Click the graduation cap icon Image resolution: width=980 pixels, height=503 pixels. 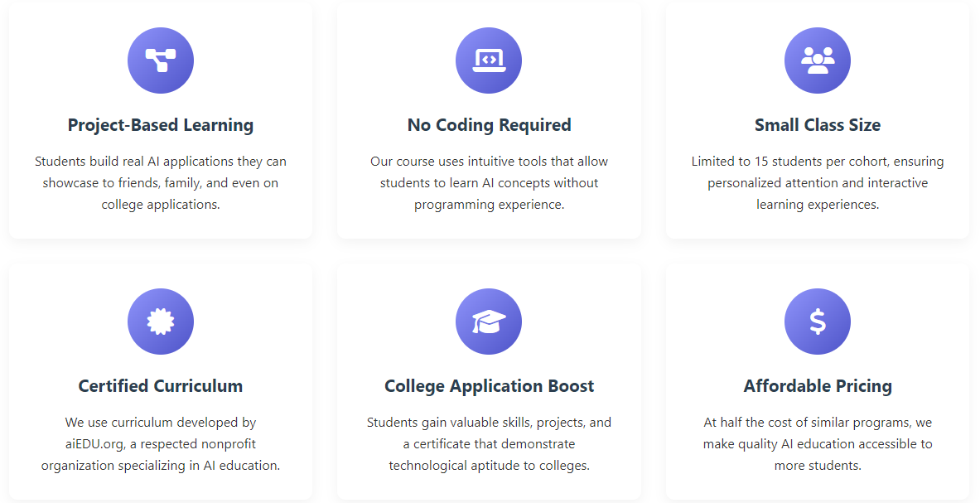point(489,322)
